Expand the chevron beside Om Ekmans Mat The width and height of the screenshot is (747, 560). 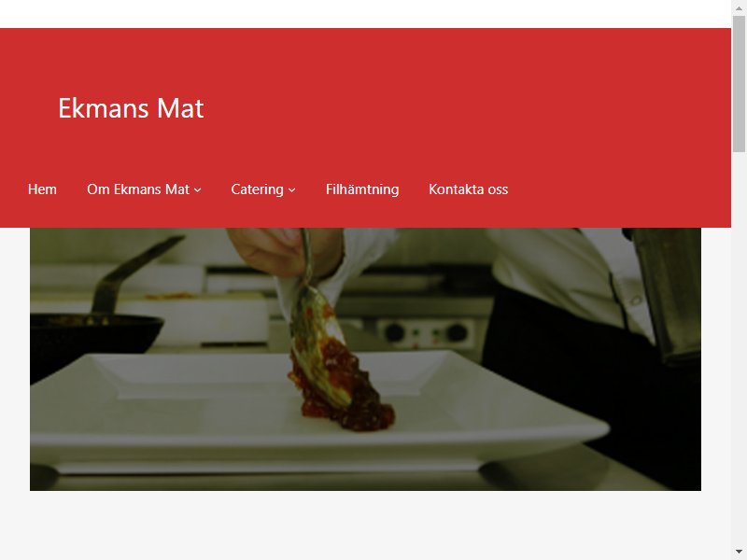pyautogui.click(x=197, y=190)
